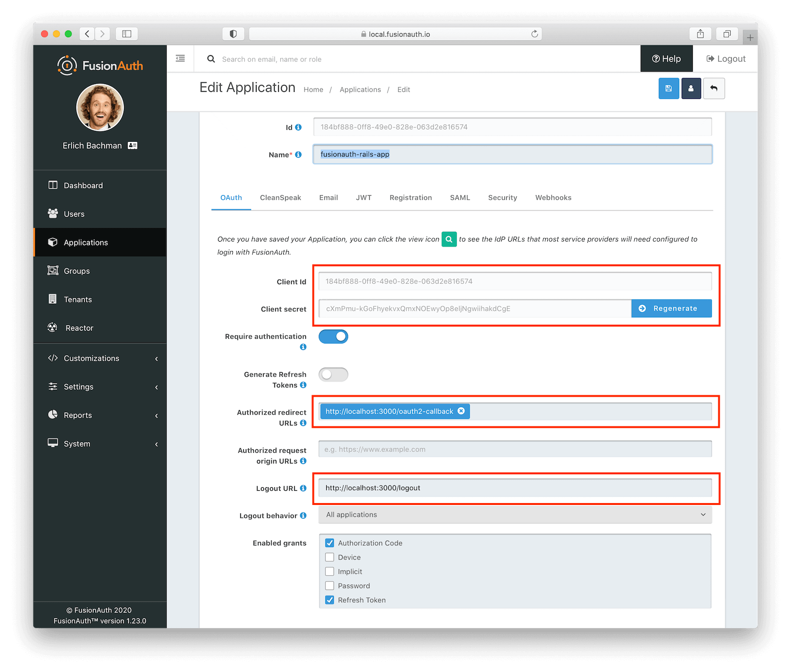Open the Webhooks tab
This screenshot has height=672, width=791.
point(553,198)
